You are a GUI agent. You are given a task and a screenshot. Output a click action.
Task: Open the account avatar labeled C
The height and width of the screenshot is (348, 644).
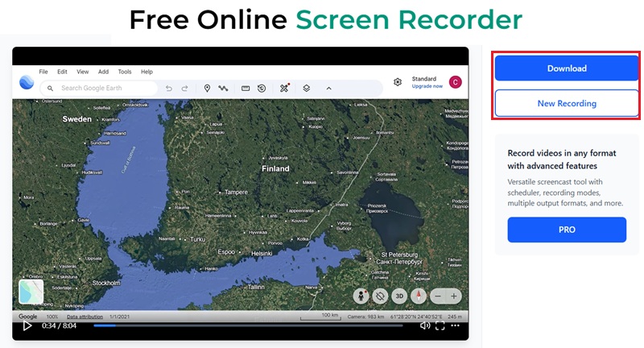(x=455, y=82)
